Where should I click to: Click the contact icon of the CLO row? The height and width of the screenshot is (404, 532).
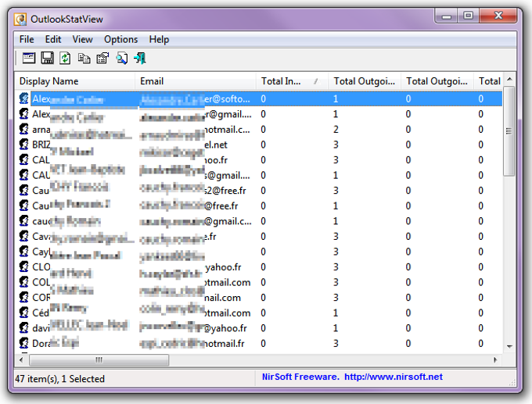tap(23, 266)
